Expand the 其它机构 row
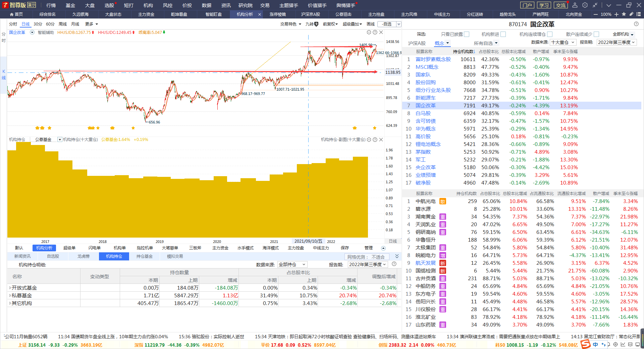Image resolution: width=644 pixels, height=349 pixels. pos(10,303)
